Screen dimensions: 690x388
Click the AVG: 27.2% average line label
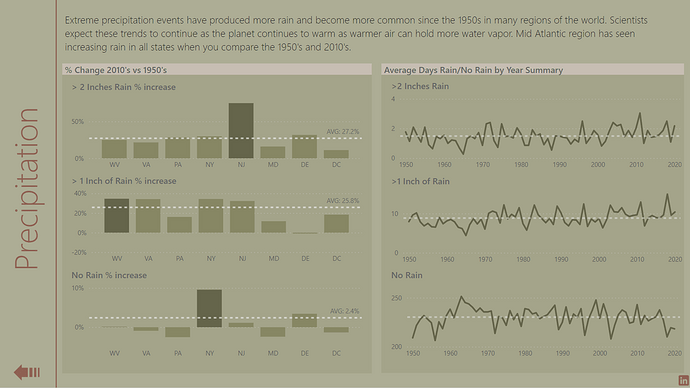coord(343,132)
